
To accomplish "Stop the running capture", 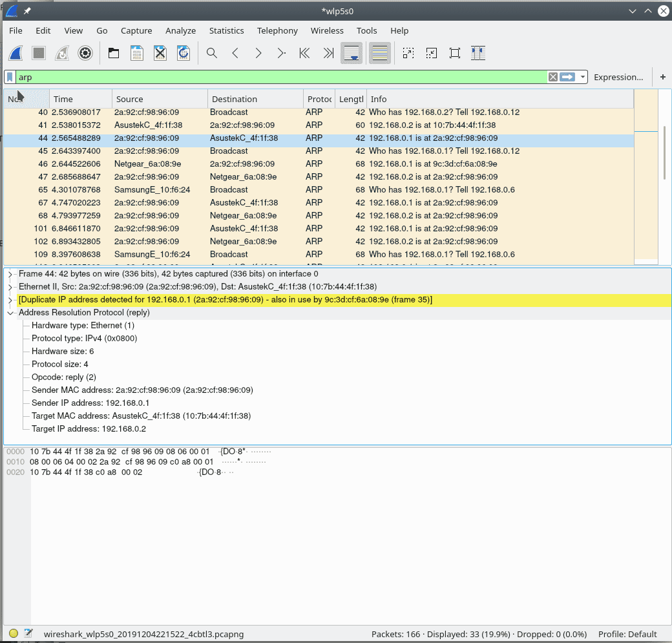I will pyautogui.click(x=39, y=53).
